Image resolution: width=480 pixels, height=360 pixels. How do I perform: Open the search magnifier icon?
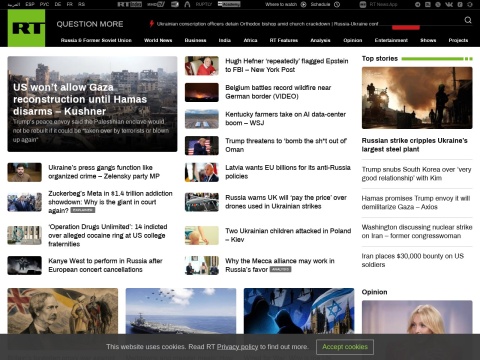[468, 20]
